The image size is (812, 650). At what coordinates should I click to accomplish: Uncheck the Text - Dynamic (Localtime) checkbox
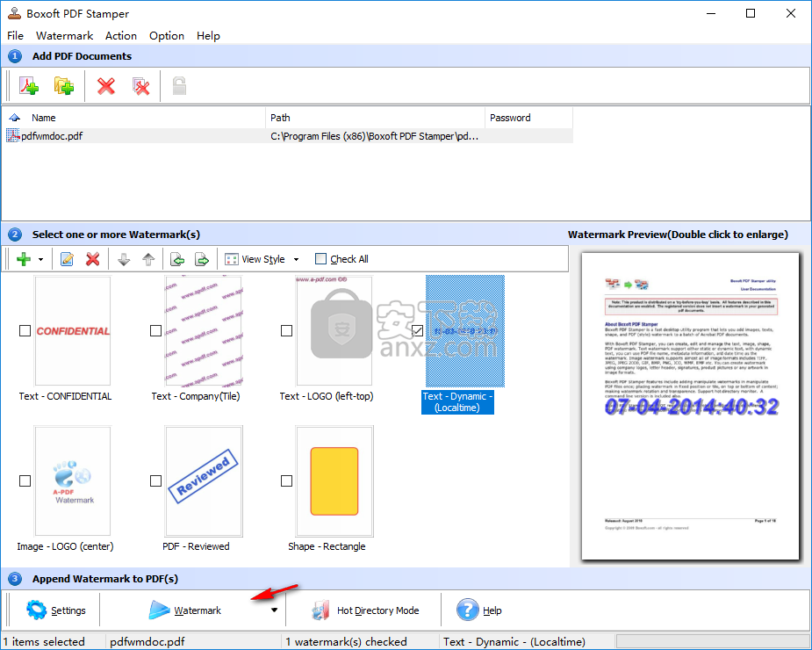coord(417,330)
